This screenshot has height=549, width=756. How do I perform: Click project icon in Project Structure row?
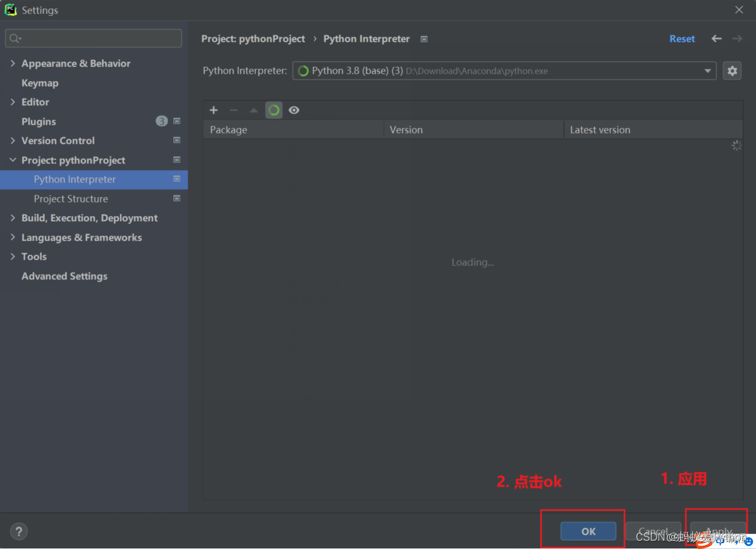[x=177, y=198]
